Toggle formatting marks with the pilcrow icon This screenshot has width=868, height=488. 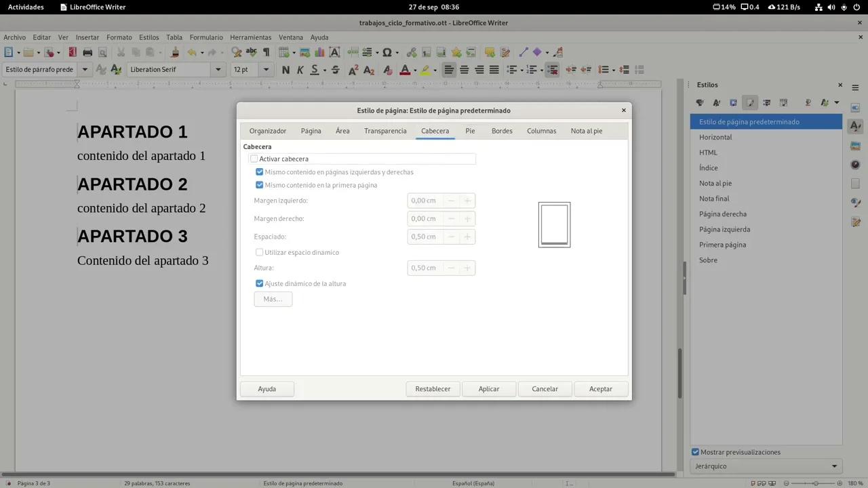click(x=266, y=52)
